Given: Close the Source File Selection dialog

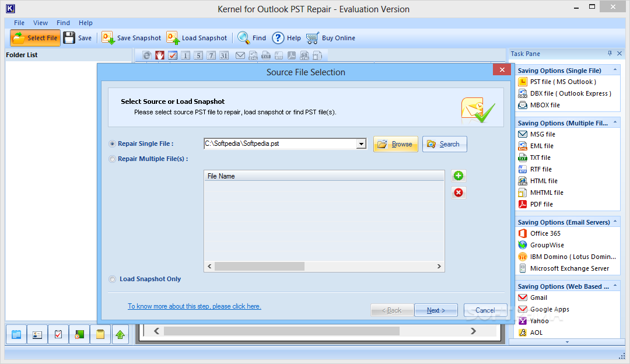Looking at the screenshot, I should pyautogui.click(x=502, y=69).
